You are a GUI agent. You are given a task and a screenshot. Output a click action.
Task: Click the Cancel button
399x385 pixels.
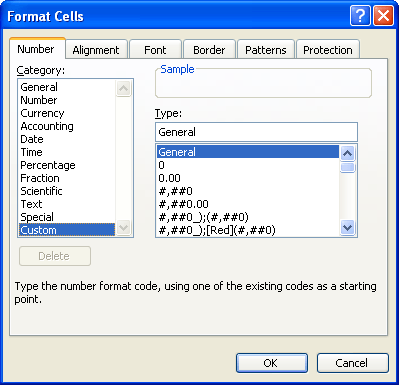353,363
